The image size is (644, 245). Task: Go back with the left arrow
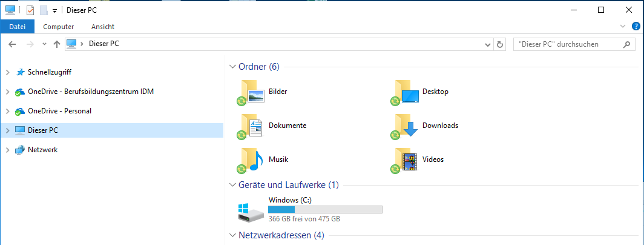pos(12,44)
